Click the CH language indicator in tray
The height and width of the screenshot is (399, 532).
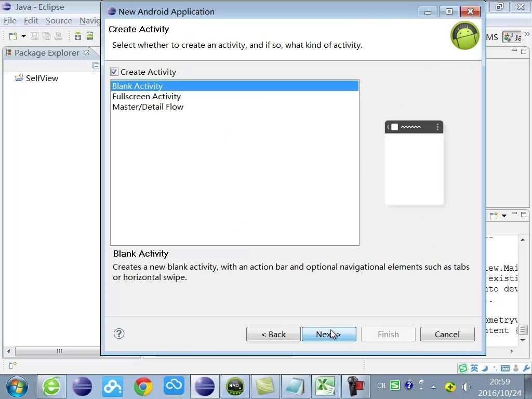[381, 386]
